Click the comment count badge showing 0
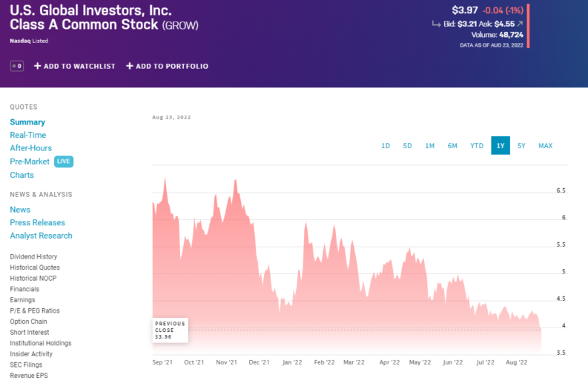This screenshot has height=386, width=588. coord(17,66)
